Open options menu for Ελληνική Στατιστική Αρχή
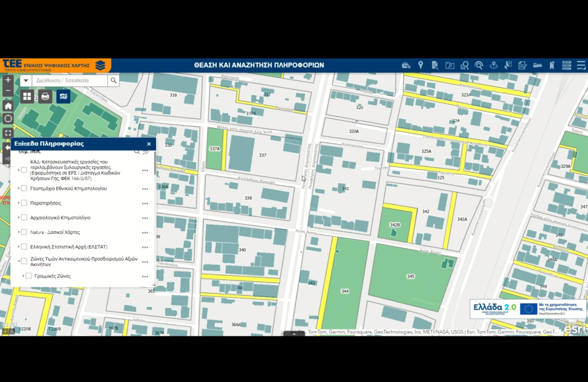 click(x=145, y=247)
